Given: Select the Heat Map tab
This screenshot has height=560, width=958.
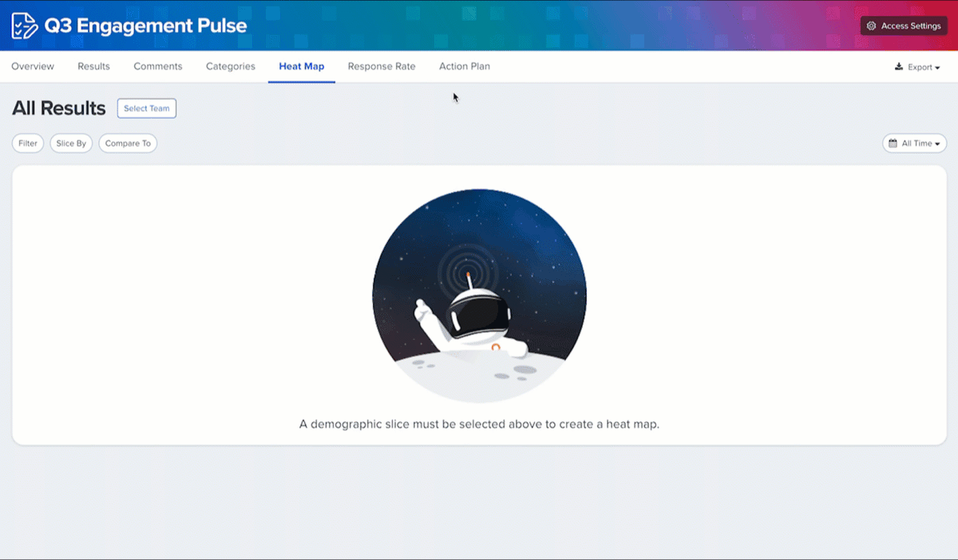Looking at the screenshot, I should pos(302,66).
